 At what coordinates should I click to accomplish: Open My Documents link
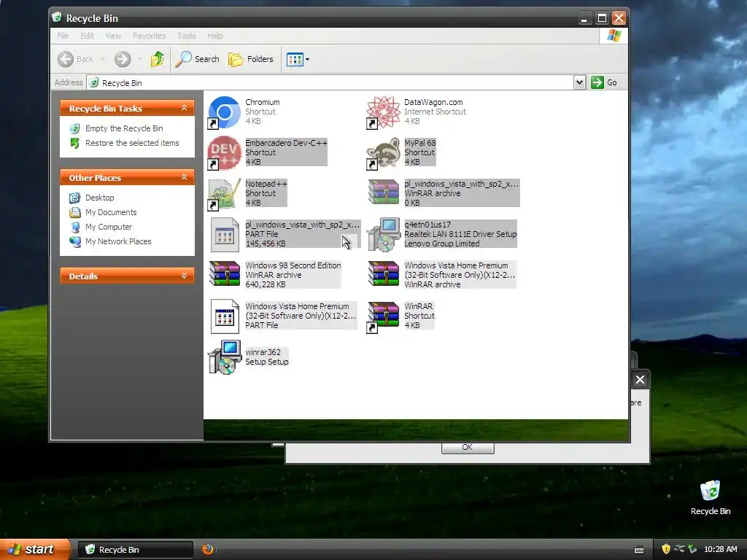(111, 212)
